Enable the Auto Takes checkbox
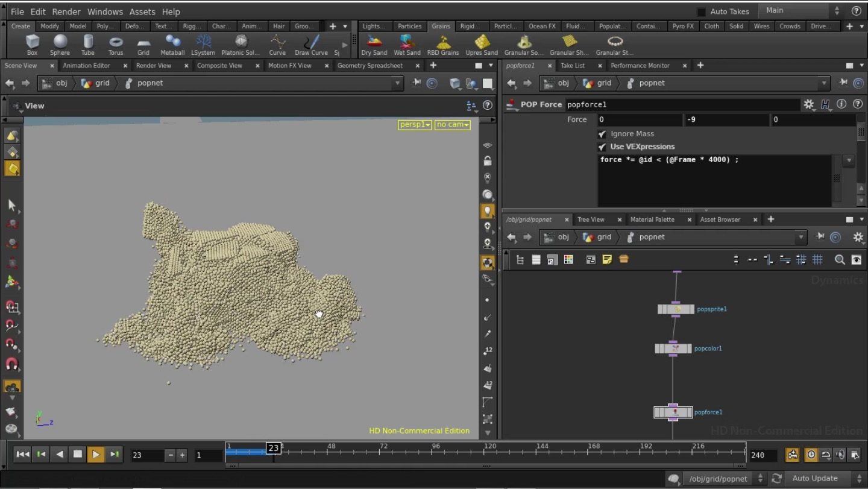 tap(701, 11)
